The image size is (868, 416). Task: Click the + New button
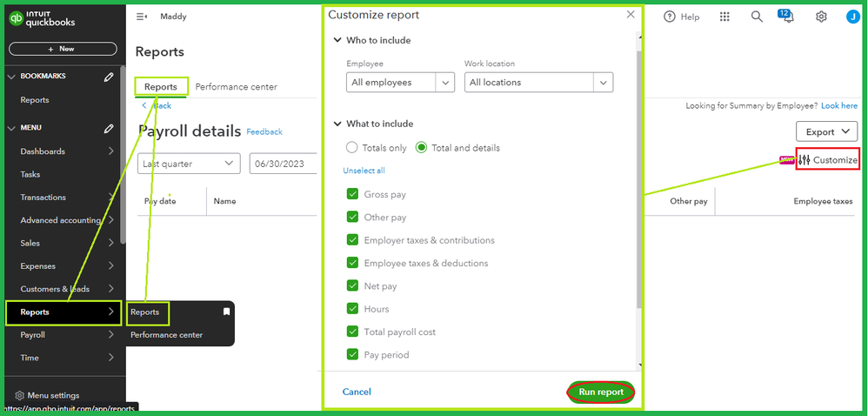point(63,49)
